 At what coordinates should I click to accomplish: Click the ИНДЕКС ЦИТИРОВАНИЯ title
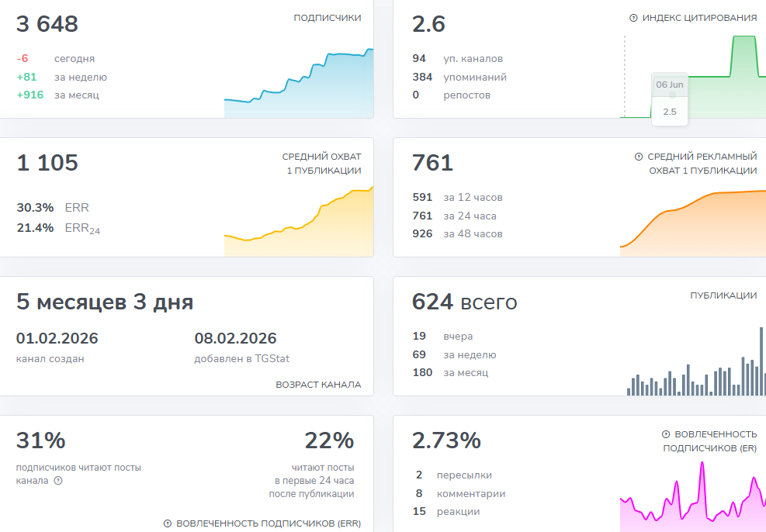[x=699, y=18]
